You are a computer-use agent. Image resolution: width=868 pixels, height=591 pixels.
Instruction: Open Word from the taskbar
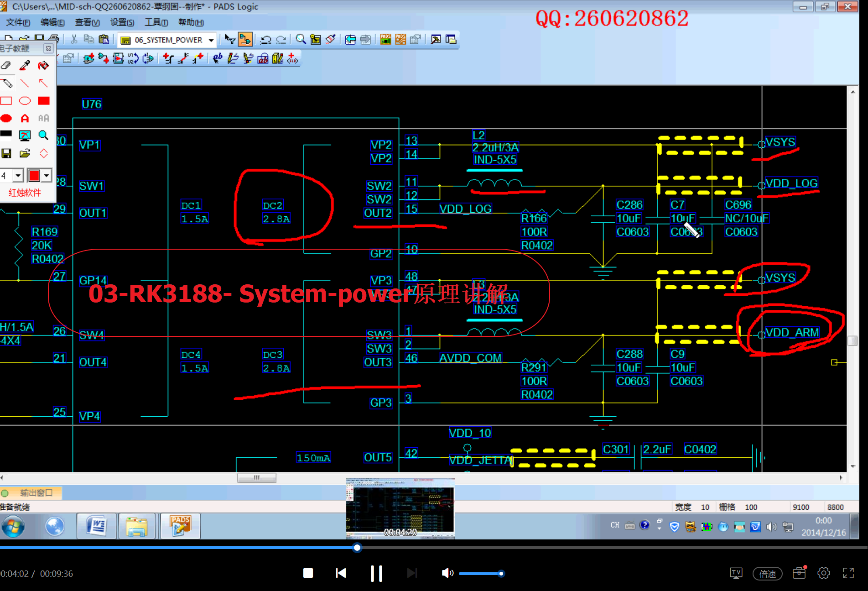(96, 526)
